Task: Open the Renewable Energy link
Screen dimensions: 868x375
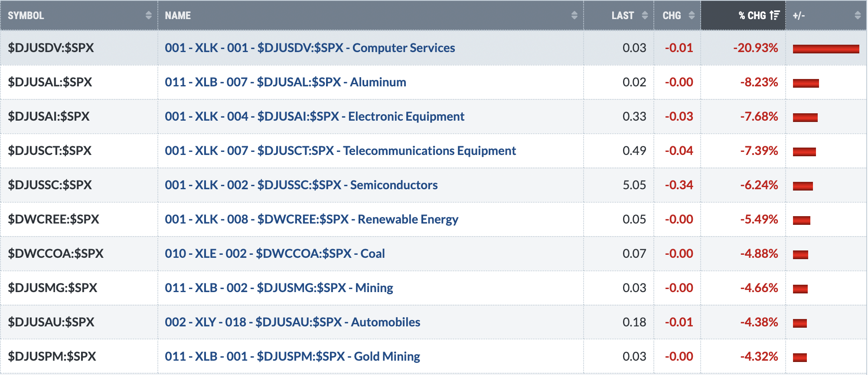Action: point(311,219)
